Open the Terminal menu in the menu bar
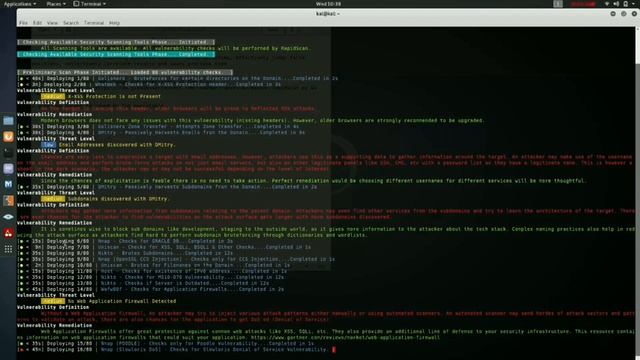The image size is (640, 360). coord(94,23)
